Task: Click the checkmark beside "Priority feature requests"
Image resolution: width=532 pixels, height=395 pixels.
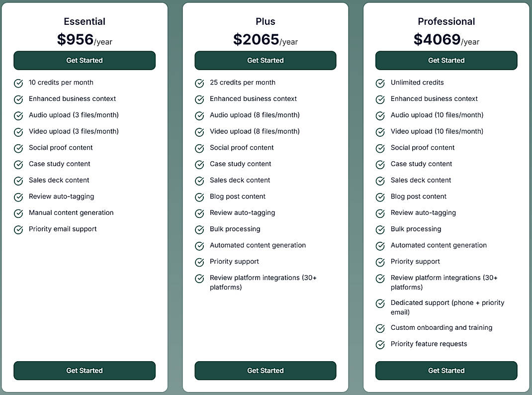Action: [x=380, y=344]
